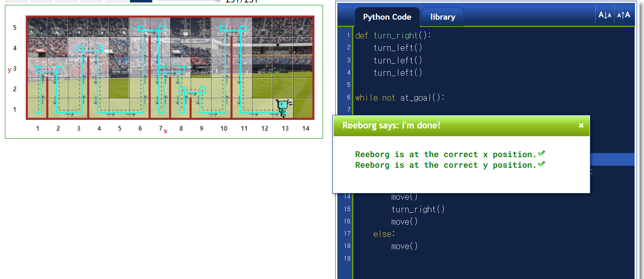Viewport: 644px width, 279px height.
Task: Click text "Reeborg is at the correct x position."
Action: 445,154
